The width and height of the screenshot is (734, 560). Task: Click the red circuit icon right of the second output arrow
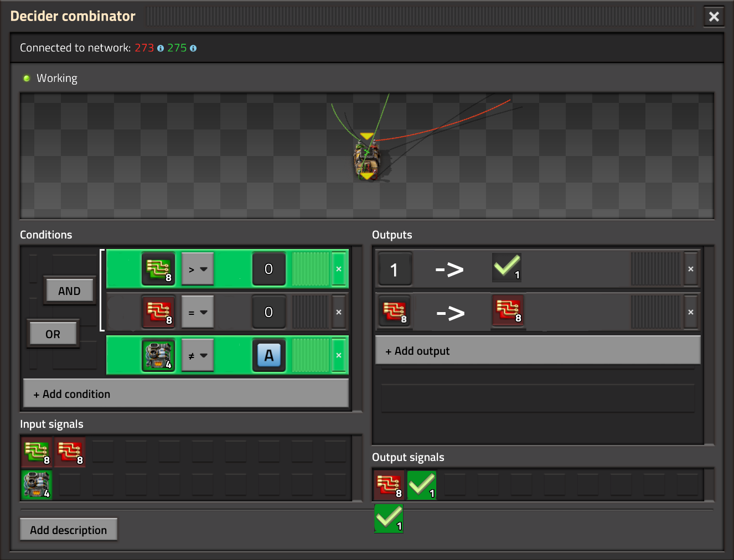point(508,311)
